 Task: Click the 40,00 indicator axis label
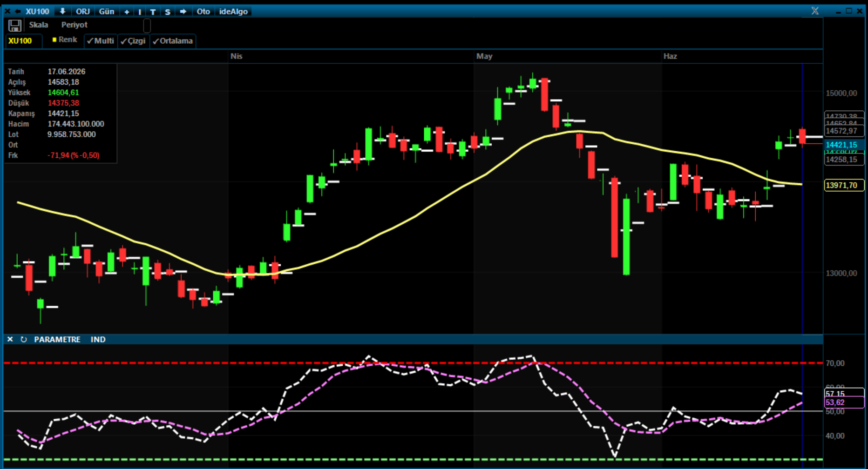(x=835, y=436)
